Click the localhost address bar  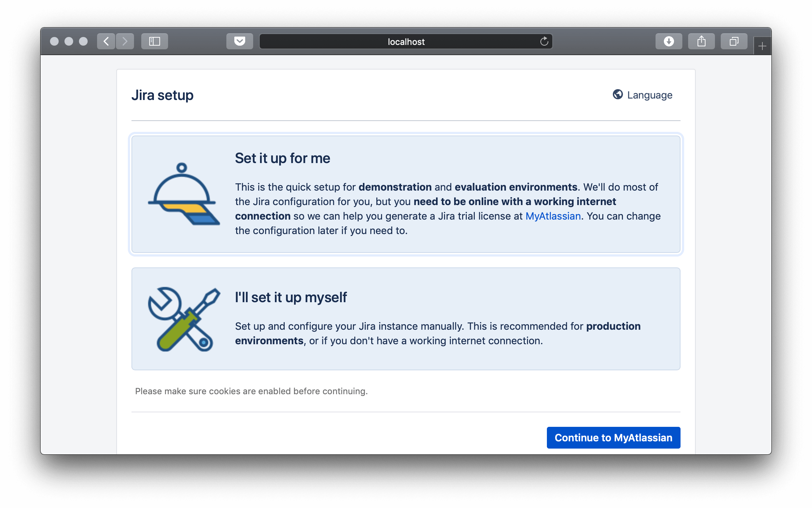(406, 42)
